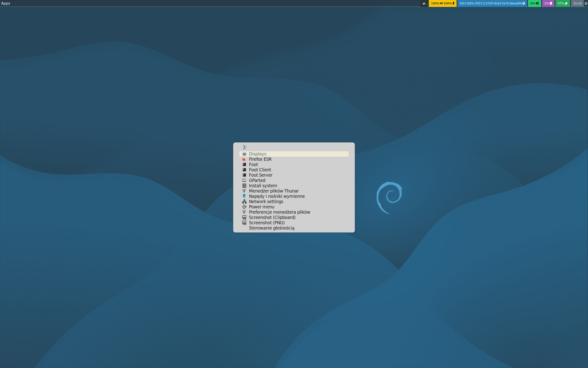The image size is (588, 368).
Task: Click the Power menu launcher icon
Action: 244,207
